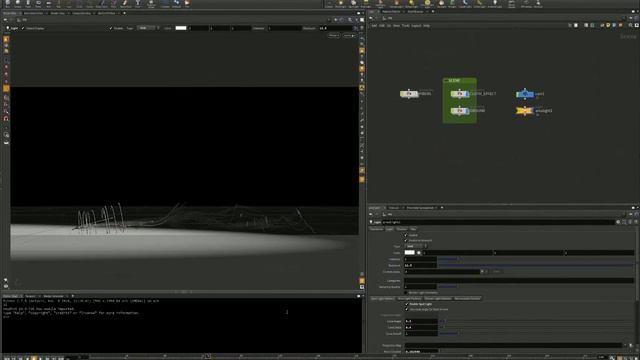Open the Add menu in network editor
The width and height of the screenshot is (640, 360).
pos(374,26)
